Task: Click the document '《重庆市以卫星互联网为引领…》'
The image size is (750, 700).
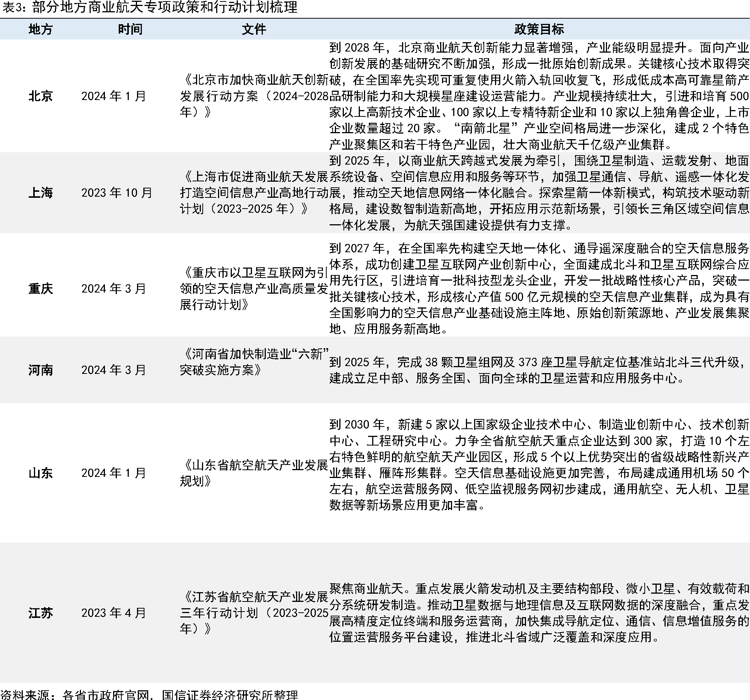Action: pyautogui.click(x=254, y=288)
